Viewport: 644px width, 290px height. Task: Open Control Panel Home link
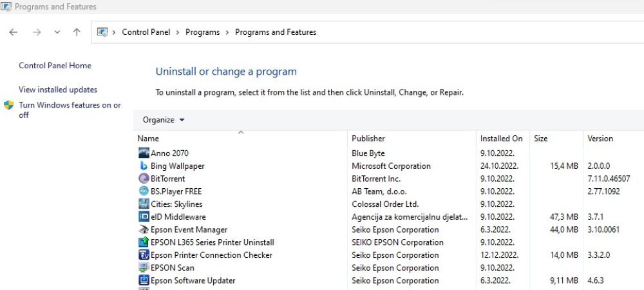coord(55,66)
